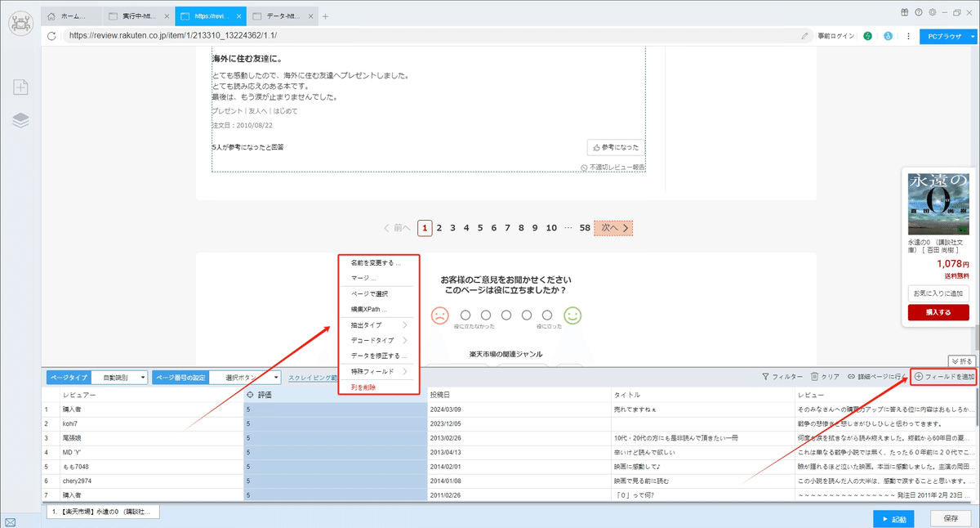Expand the PCブラウザ dropdown arrow
The image size is (980, 528).
(x=973, y=36)
